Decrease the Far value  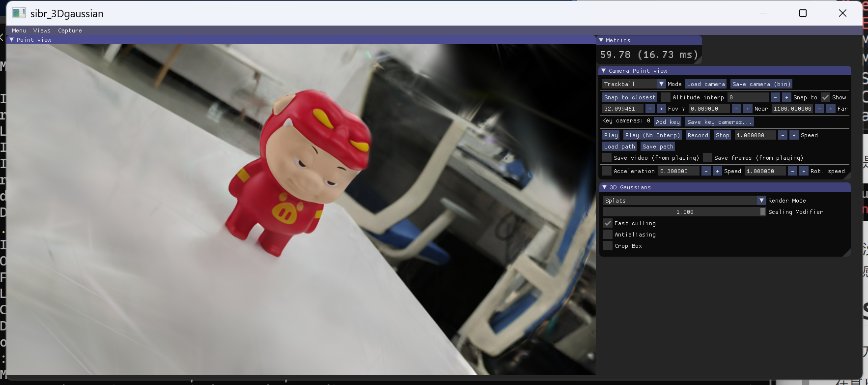tap(819, 109)
